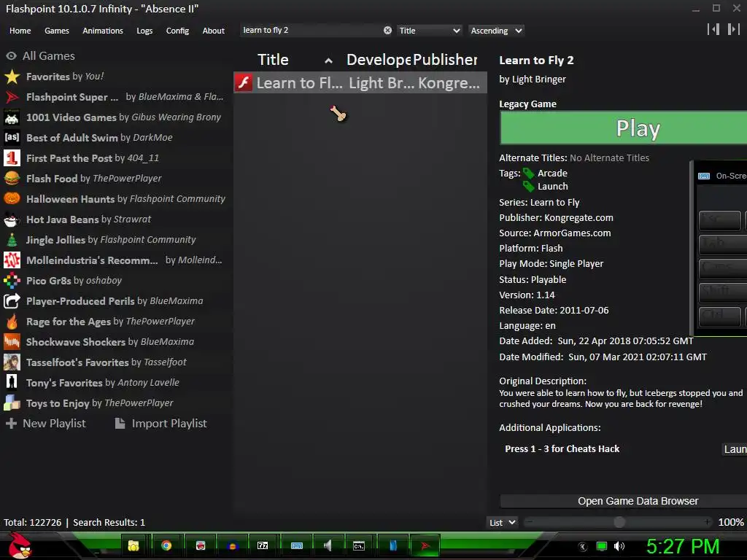747x560 pixels.
Task: Open Toys to Enjoy blocks icon
Action: [x=12, y=403]
